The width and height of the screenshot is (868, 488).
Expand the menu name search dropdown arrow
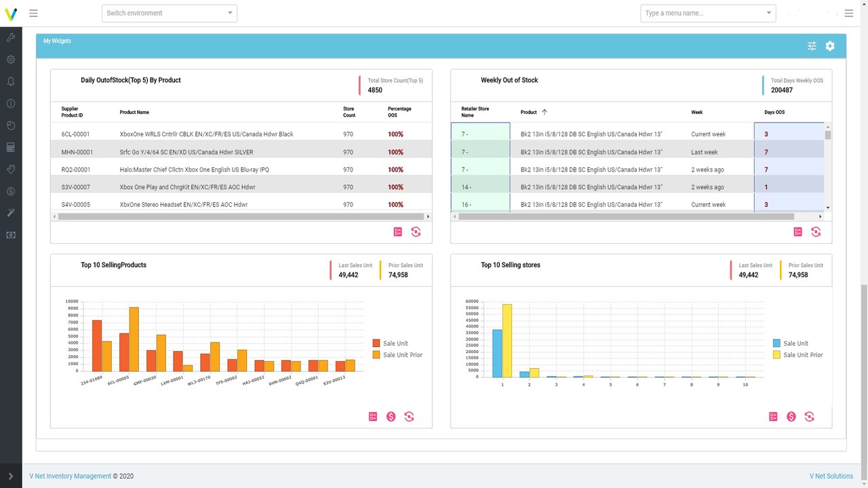pyautogui.click(x=768, y=13)
